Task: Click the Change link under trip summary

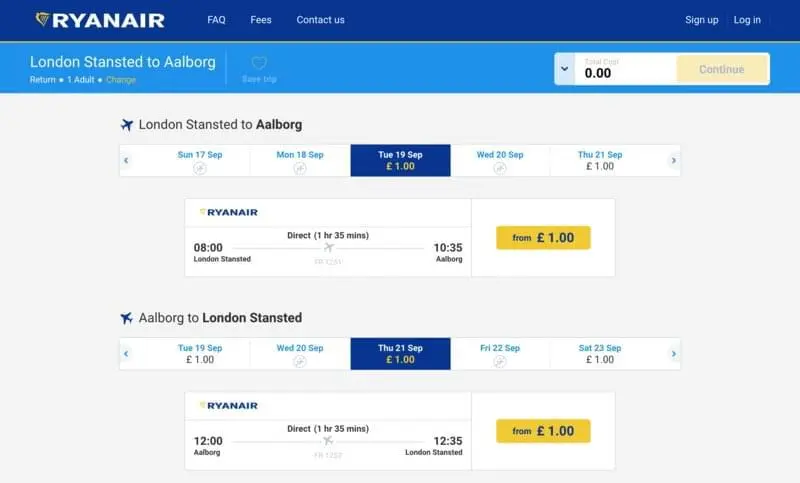Action: coord(121,80)
